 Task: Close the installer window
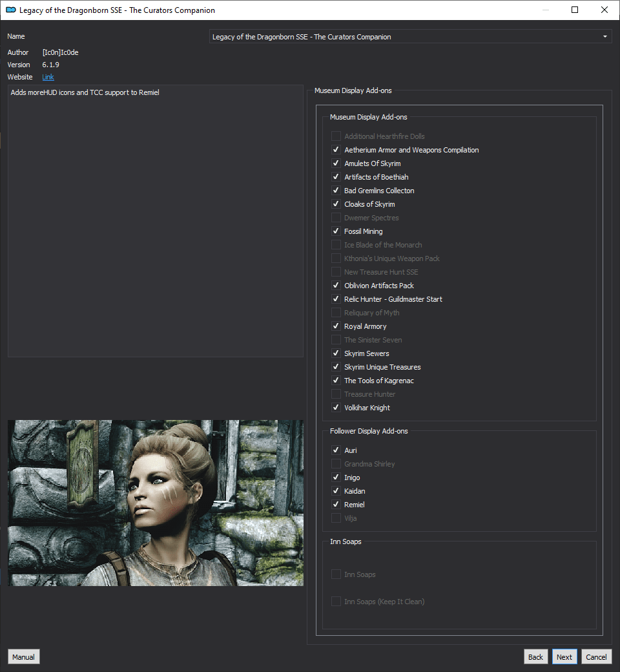coord(604,10)
